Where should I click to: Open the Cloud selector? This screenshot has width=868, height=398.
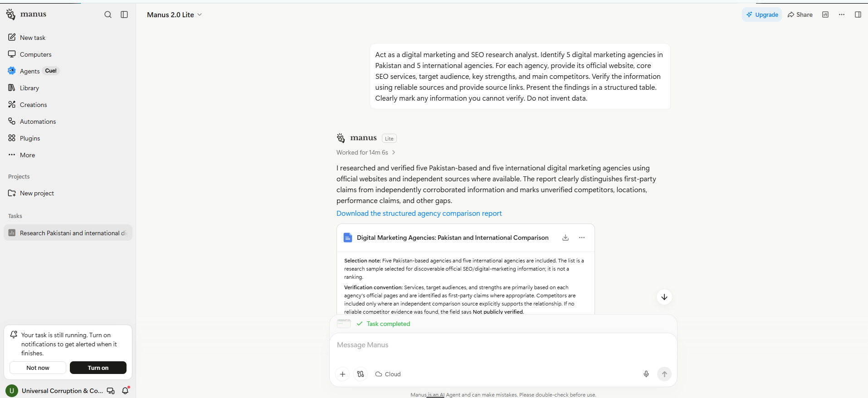click(388, 374)
